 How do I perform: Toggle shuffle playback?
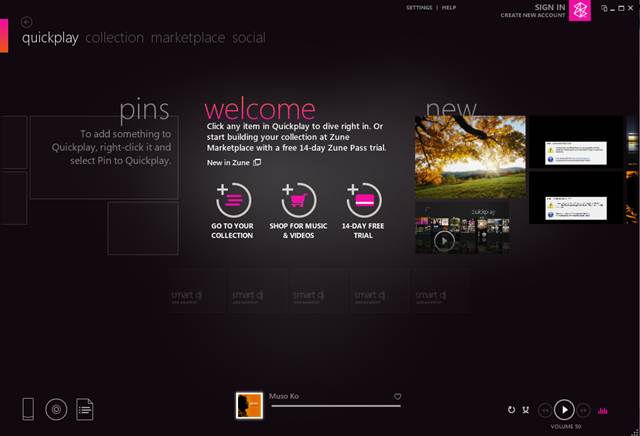(526, 409)
